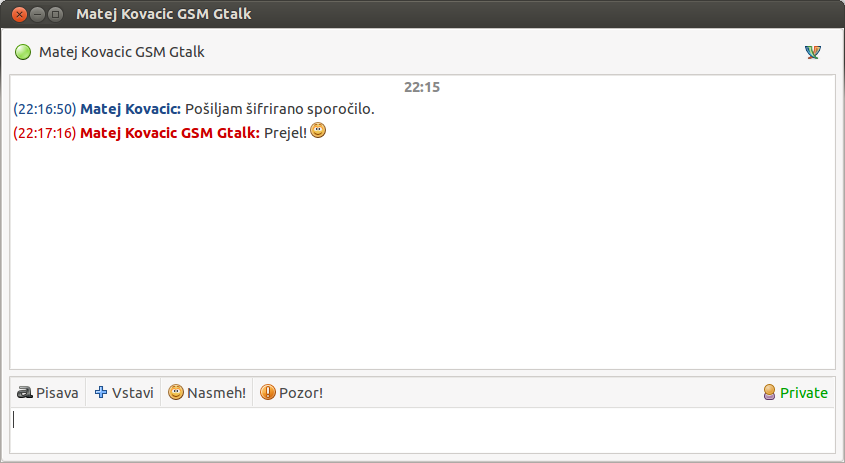Open the OTR Private status menu

[795, 392]
